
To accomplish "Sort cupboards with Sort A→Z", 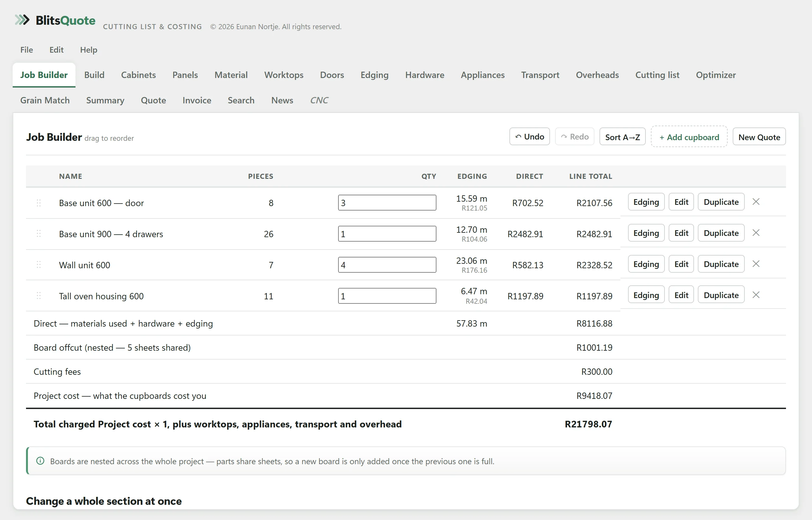I will pos(622,136).
